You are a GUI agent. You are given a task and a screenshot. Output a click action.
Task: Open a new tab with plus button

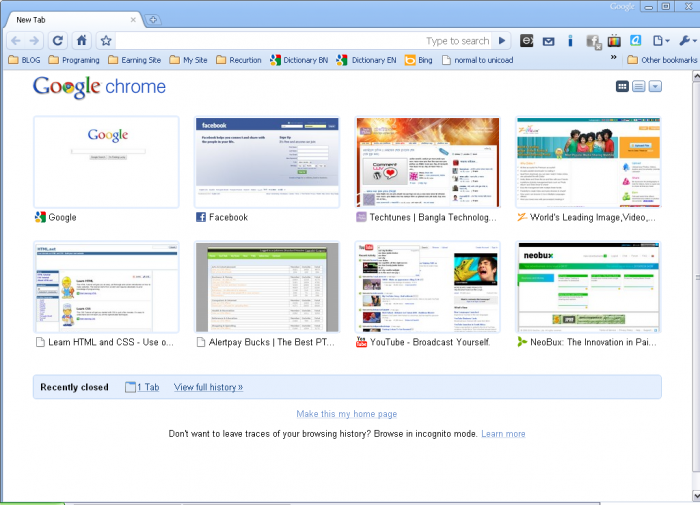point(153,20)
